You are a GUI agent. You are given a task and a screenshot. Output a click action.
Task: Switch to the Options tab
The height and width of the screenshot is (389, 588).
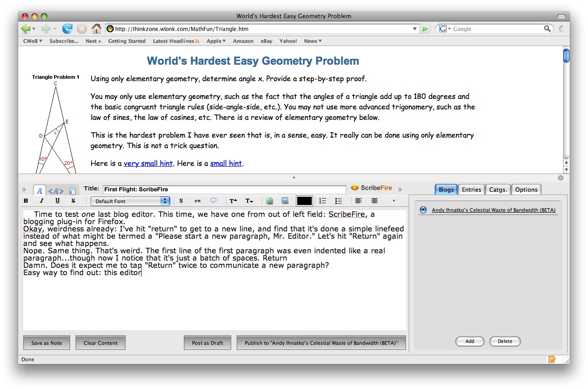click(526, 189)
